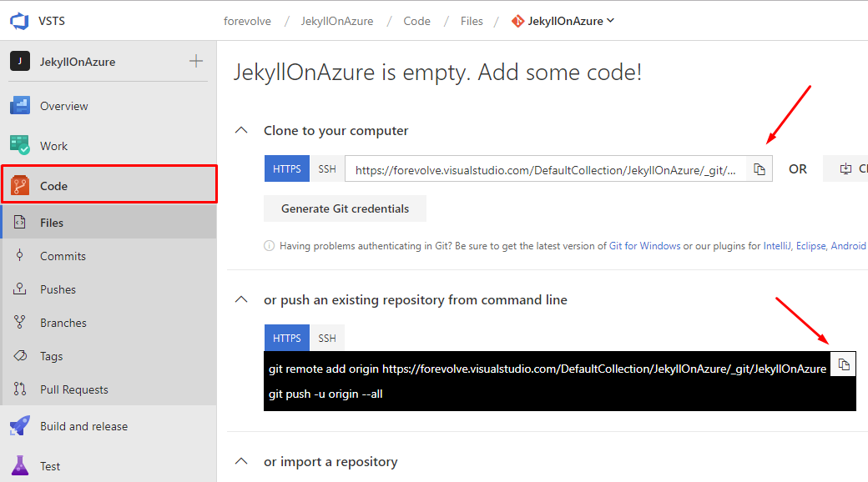Add new item with plus icon
Screen dimensions: 868x482
196,61
